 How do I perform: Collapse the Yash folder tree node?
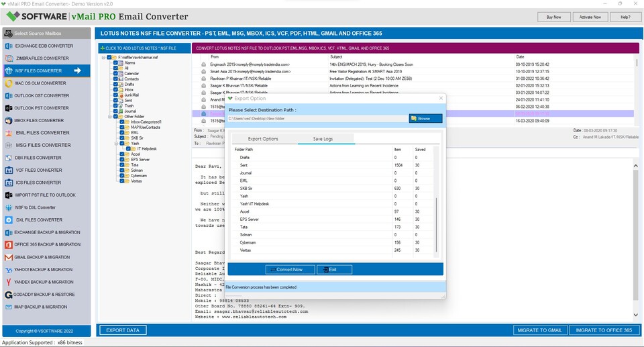coord(116,144)
